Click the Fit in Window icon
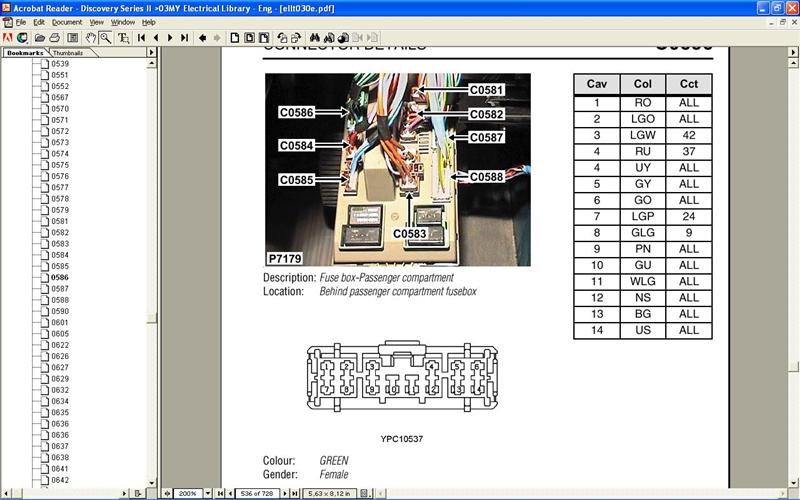This screenshot has width=800, height=500. [x=249, y=38]
